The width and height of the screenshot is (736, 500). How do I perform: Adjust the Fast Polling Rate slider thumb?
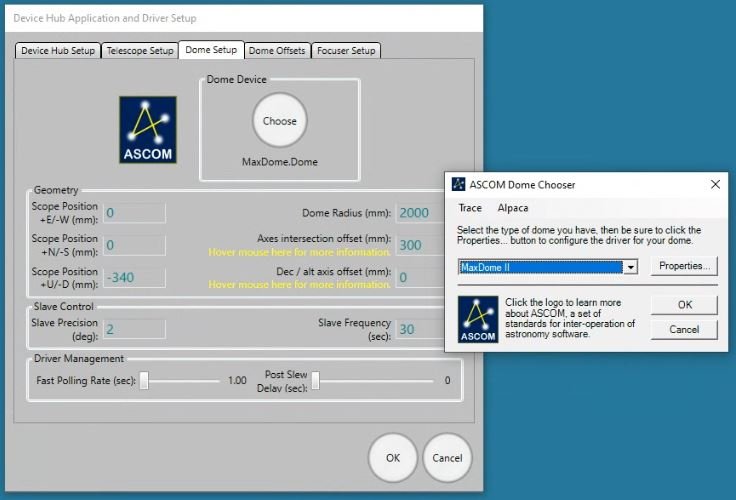point(145,381)
